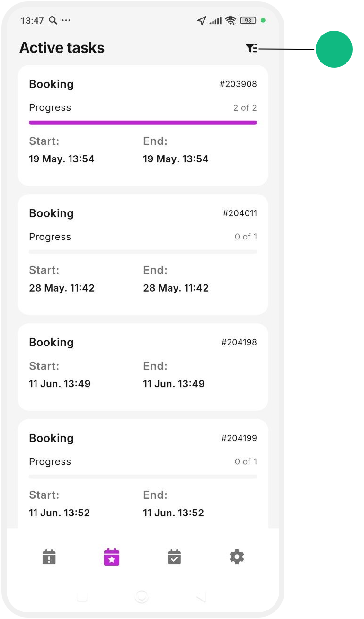Click the empty progress bar of #204011

pos(143,252)
